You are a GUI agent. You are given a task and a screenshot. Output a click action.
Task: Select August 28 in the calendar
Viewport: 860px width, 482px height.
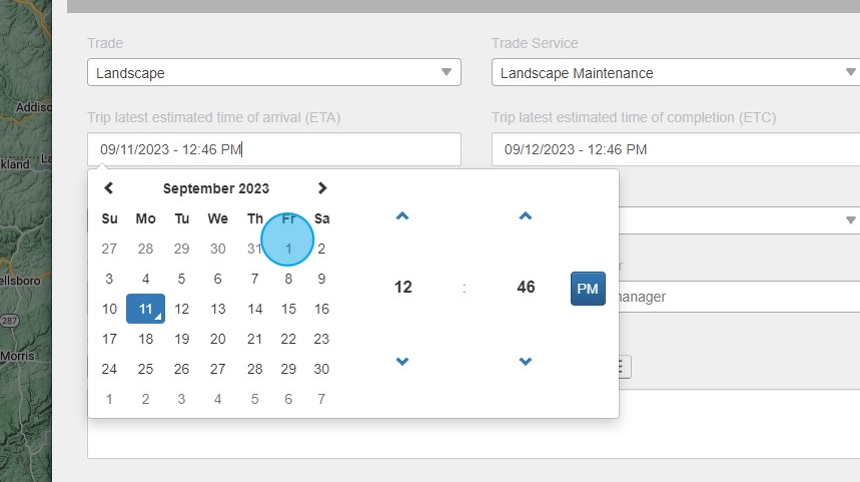point(145,249)
